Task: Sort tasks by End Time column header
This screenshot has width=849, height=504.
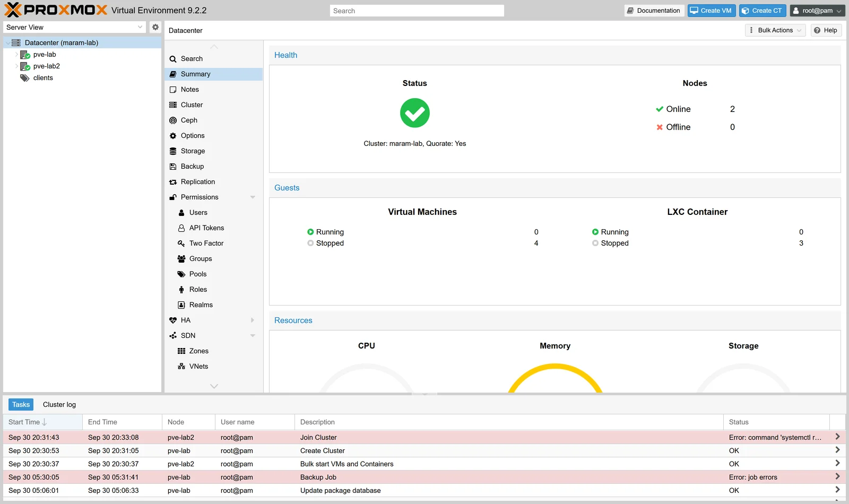Action: point(122,422)
